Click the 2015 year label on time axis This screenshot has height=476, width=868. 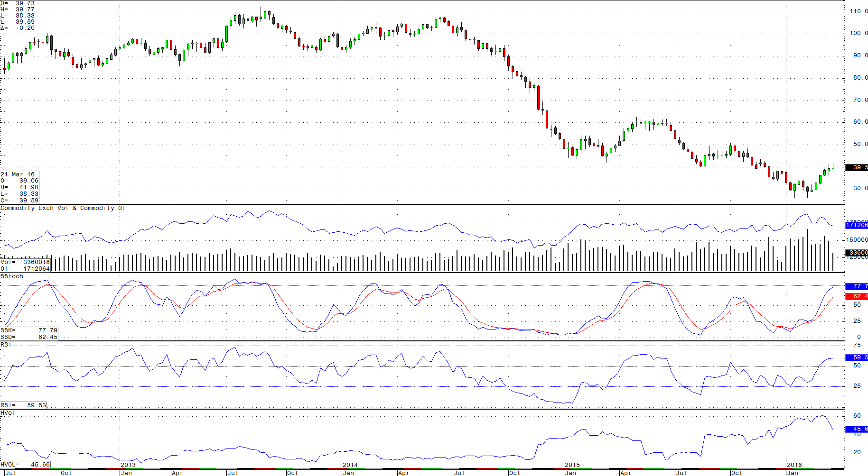tap(572, 465)
